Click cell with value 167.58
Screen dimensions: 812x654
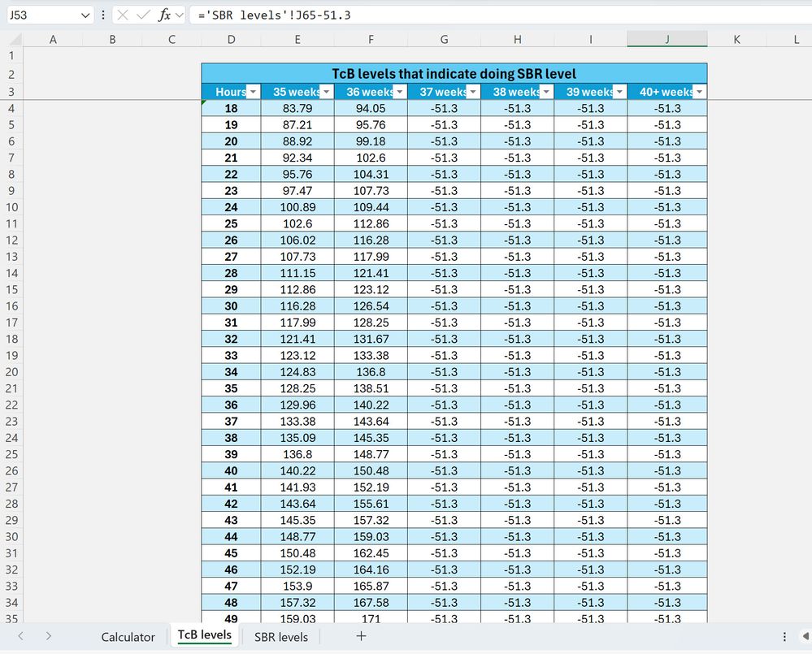pos(371,603)
